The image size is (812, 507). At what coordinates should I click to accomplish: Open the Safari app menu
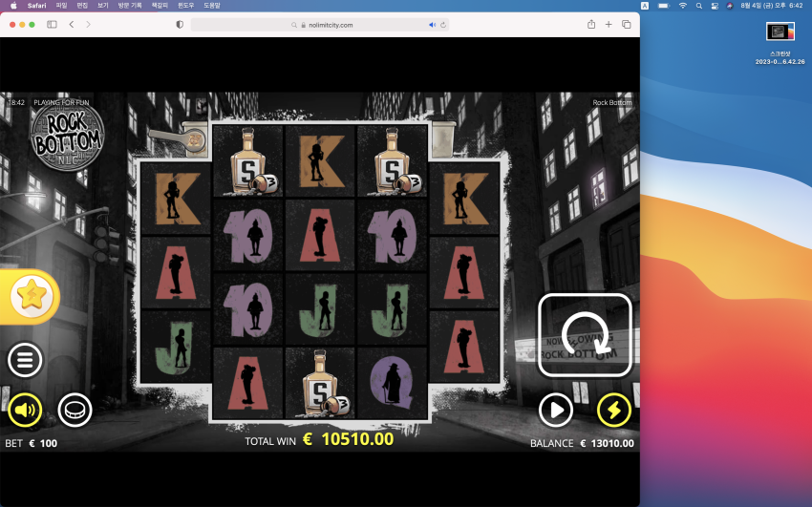pos(36,5)
